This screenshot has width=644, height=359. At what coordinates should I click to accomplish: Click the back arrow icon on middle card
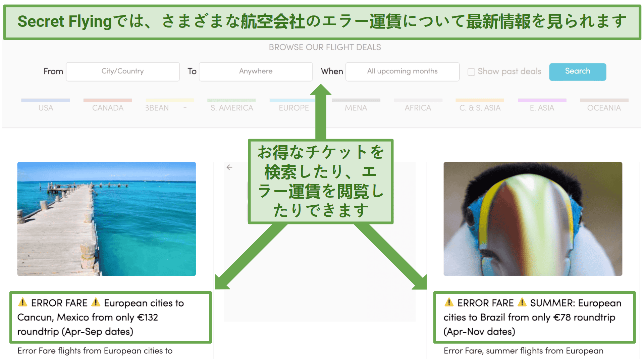tap(229, 167)
